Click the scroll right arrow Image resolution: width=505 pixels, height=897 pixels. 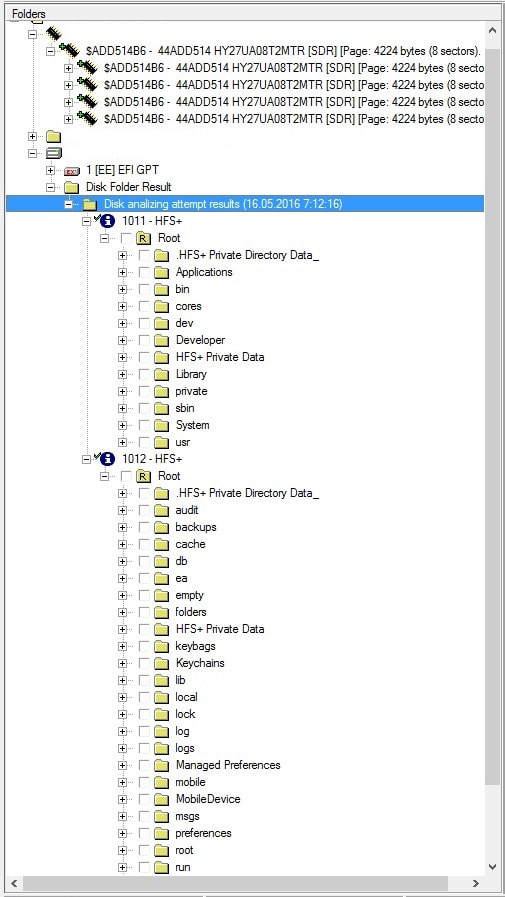[x=475, y=883]
